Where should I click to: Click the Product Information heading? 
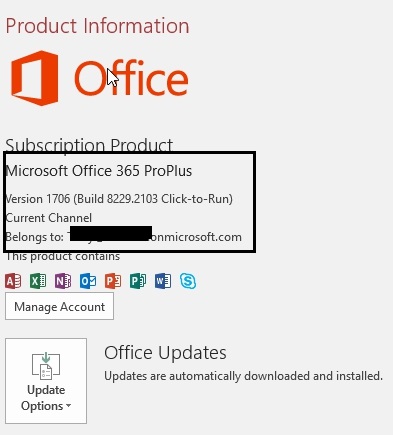(x=98, y=26)
